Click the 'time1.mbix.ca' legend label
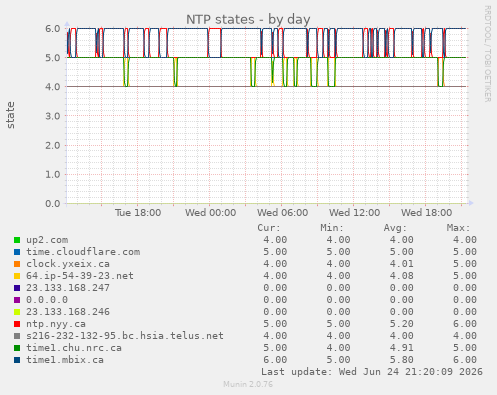The image size is (497, 395). (x=65, y=360)
